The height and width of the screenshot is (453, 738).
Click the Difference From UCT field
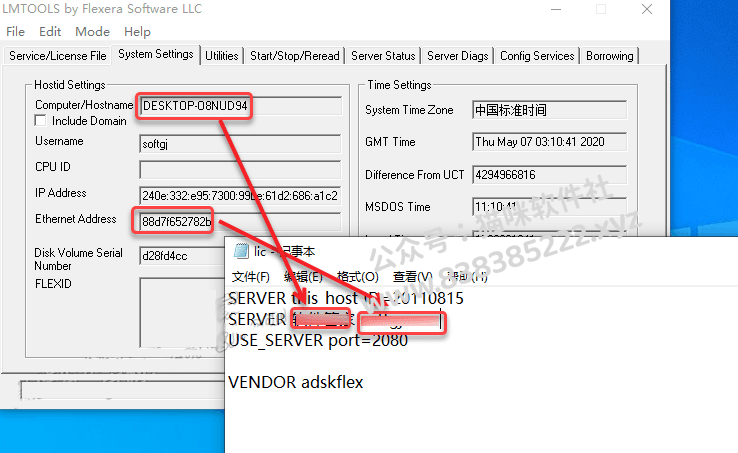(x=549, y=175)
